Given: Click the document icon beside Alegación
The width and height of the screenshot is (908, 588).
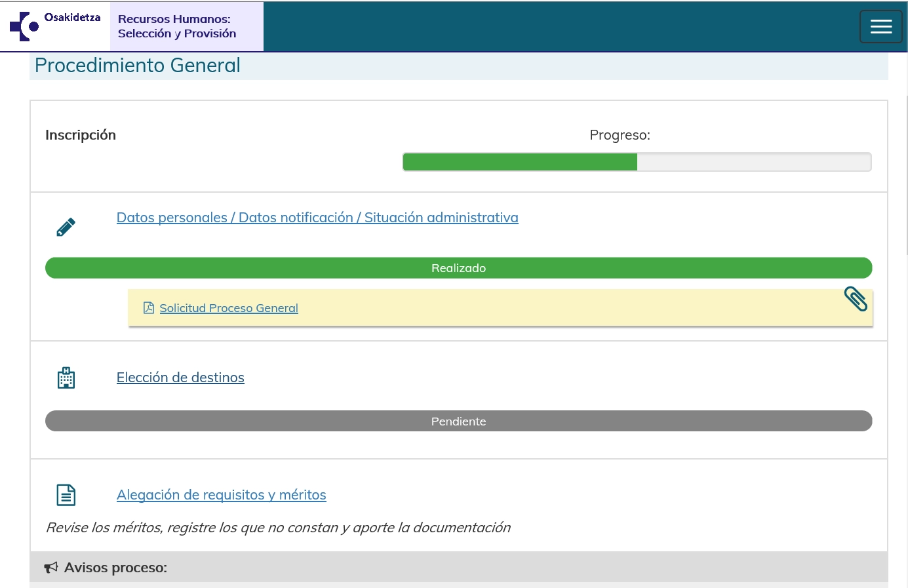Looking at the screenshot, I should [x=66, y=495].
